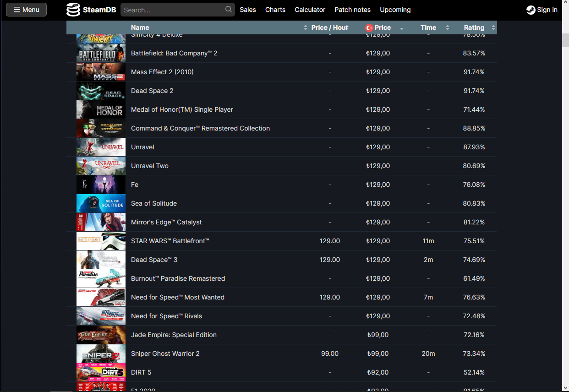Sort by Price / Hour column header
This screenshot has width=569, height=392.
tap(329, 27)
